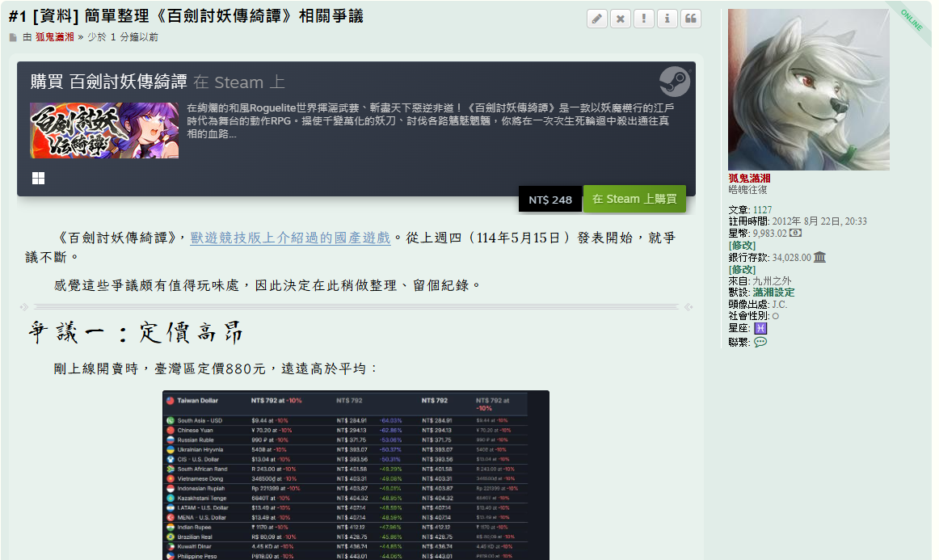Image resolution: width=939 pixels, height=560 pixels.
Task: Click the 修改 link under 銀行存款
Action: pyautogui.click(x=742, y=270)
